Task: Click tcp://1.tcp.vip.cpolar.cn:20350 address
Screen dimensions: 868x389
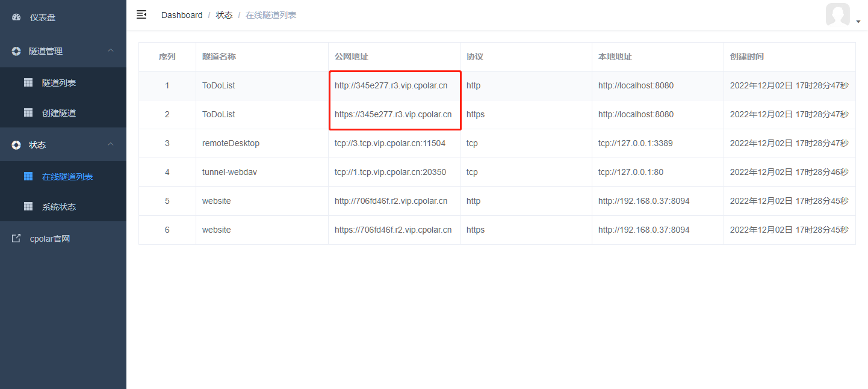Action: [391, 172]
